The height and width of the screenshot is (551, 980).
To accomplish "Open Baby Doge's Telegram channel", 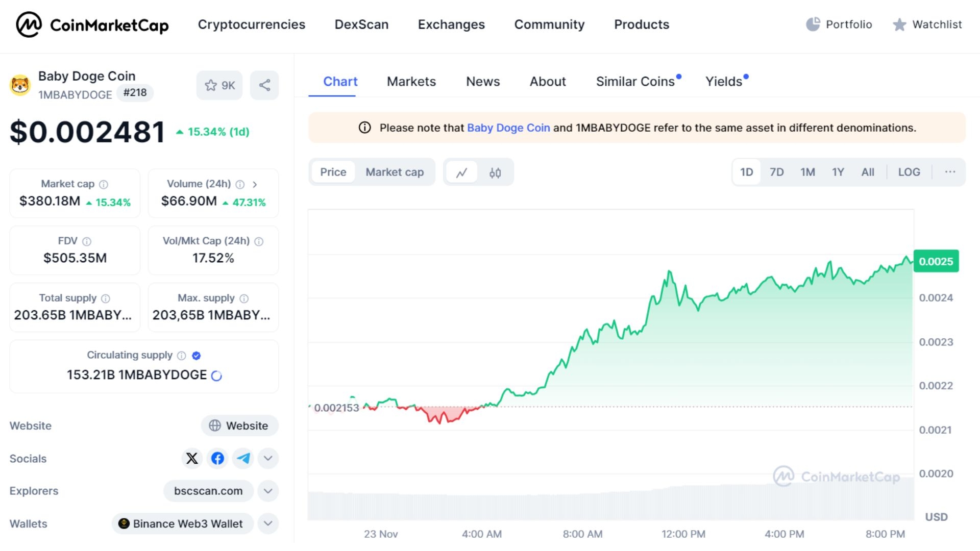I will (243, 458).
